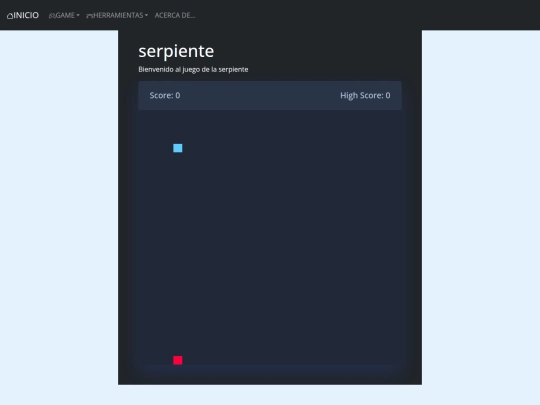Click 'Bienvenido al juego de la serpiente' text
This screenshot has width=540, height=405.
tap(193, 69)
